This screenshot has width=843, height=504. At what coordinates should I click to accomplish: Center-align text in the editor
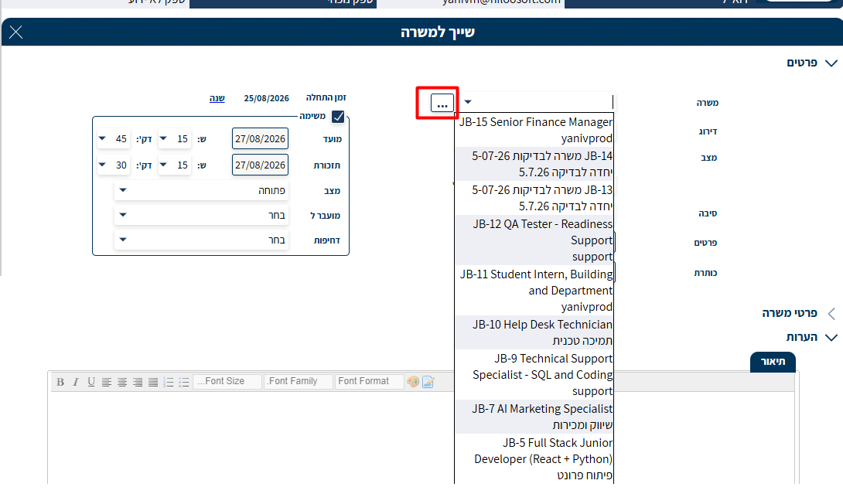click(122, 382)
